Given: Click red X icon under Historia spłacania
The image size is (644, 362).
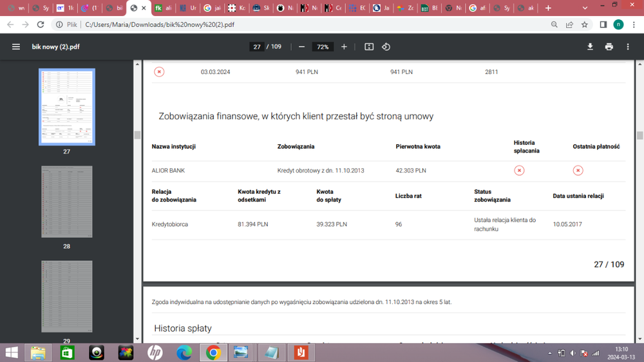Looking at the screenshot, I should (x=519, y=171).
